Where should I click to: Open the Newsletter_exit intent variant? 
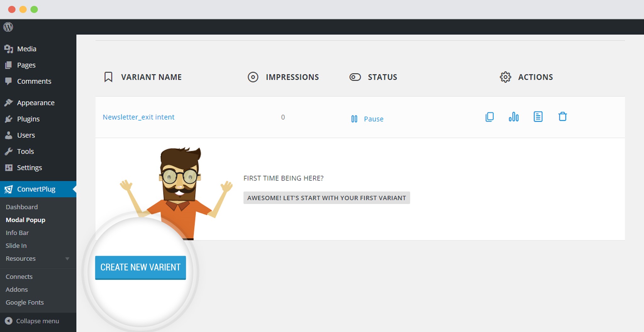(x=138, y=117)
